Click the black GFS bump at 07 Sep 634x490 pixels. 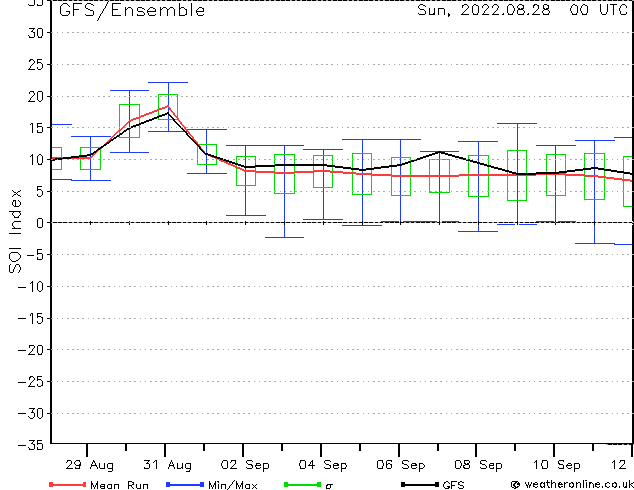pos(440,152)
